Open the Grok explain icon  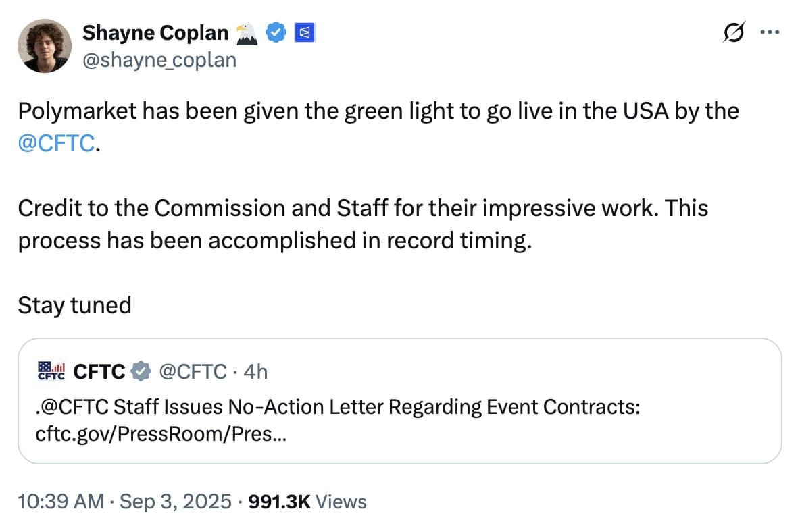click(x=734, y=32)
